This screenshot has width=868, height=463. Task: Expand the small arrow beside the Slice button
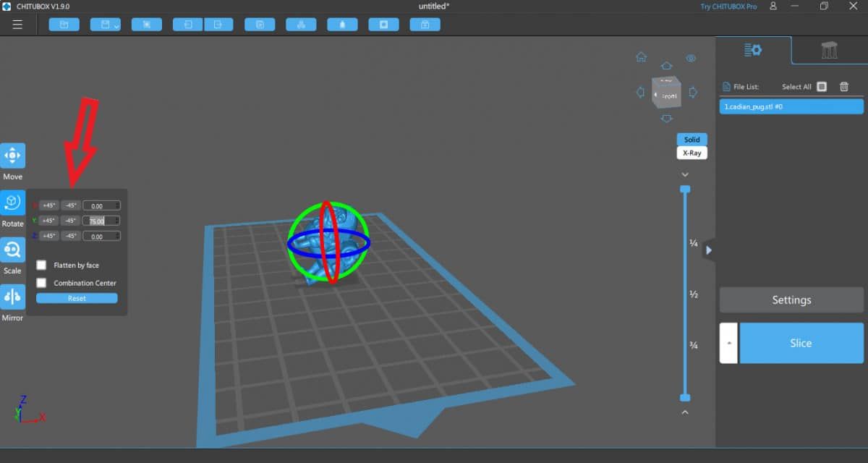pos(728,343)
